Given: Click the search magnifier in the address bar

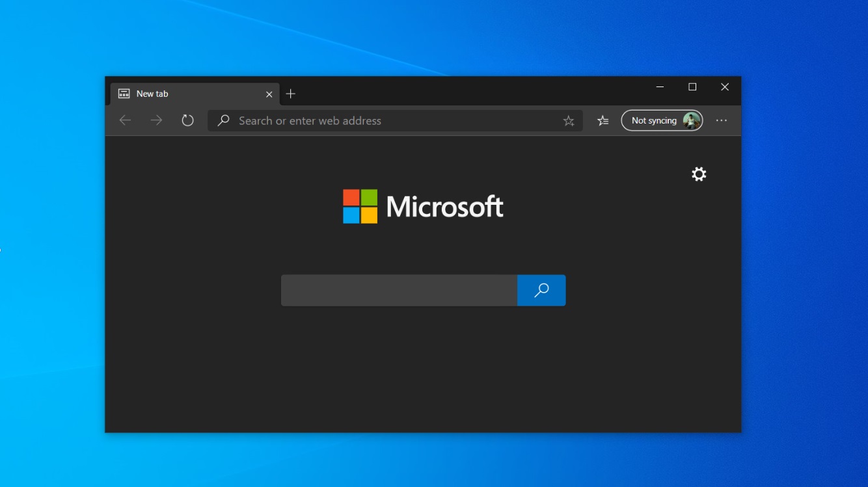Looking at the screenshot, I should 223,121.
